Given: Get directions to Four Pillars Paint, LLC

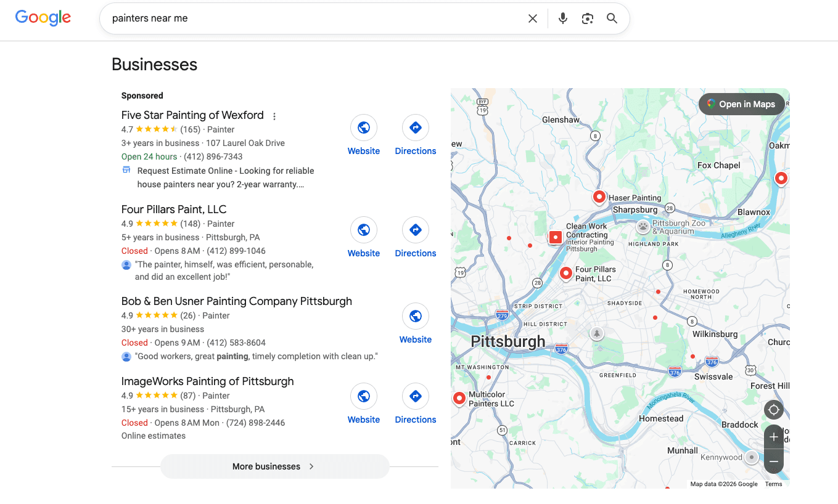Looking at the screenshot, I should (416, 230).
